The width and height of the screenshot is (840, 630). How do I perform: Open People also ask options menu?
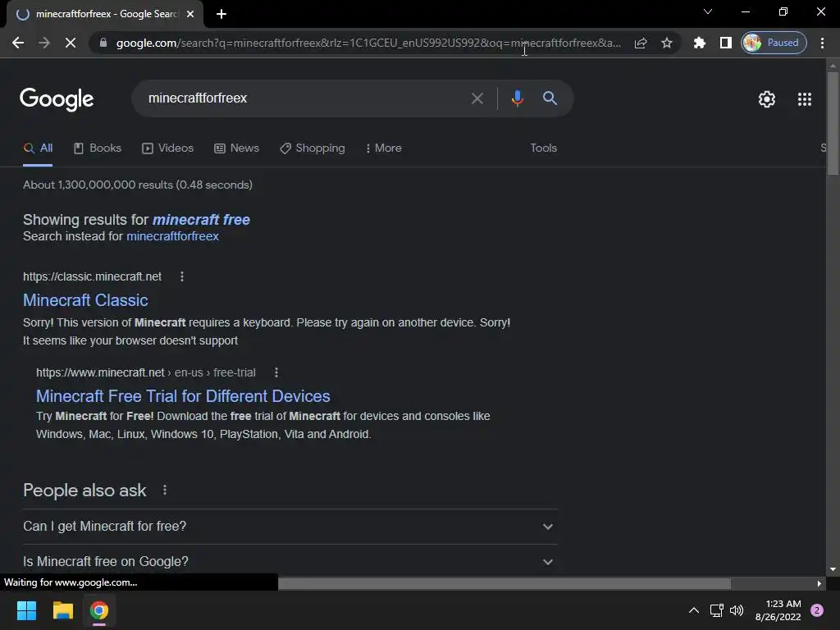click(165, 490)
